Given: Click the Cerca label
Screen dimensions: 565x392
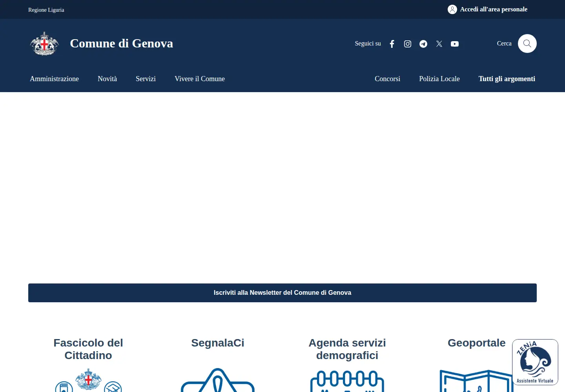Looking at the screenshot, I should pyautogui.click(x=504, y=44).
